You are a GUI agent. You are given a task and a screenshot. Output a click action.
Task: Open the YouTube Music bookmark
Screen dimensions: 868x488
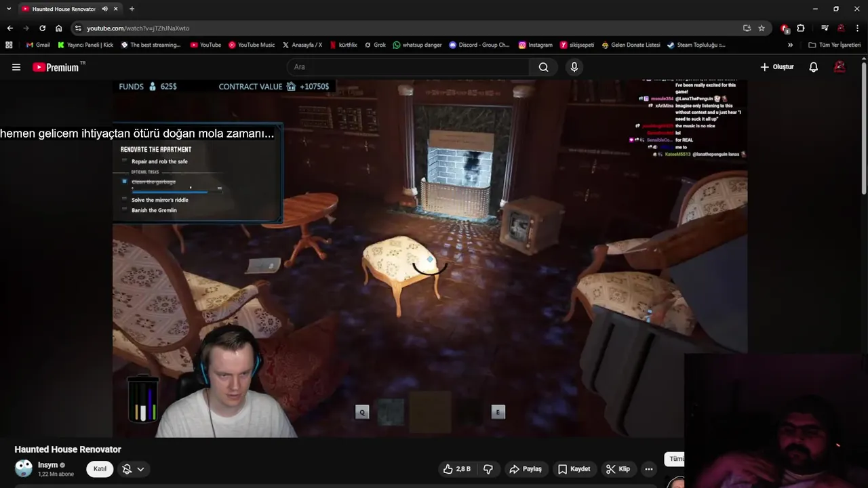tap(252, 45)
